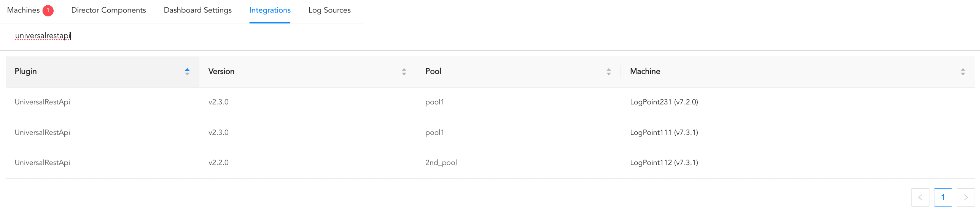Click the red notification badge on Machines
Viewport: 980px width, 221px height.
[x=48, y=10]
